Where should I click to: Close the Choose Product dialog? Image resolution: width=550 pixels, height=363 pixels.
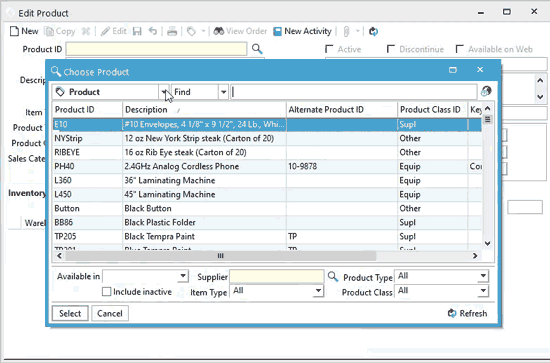(480, 69)
